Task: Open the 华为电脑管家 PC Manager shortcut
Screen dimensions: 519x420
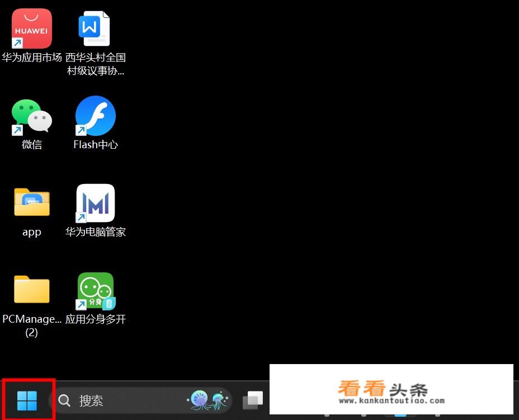Action: tap(95, 203)
